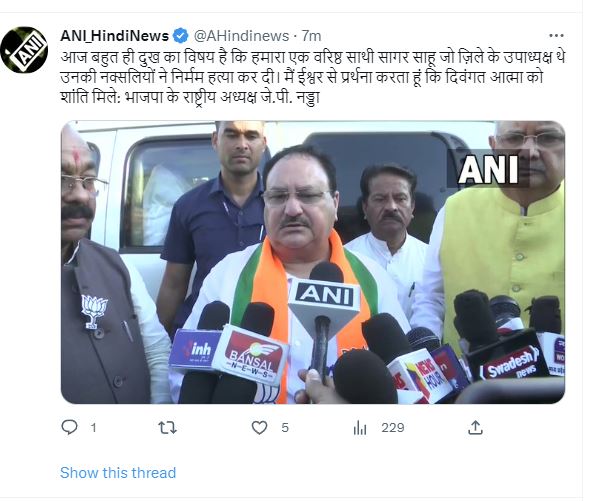Share the tweet via upload icon

[x=475, y=428]
